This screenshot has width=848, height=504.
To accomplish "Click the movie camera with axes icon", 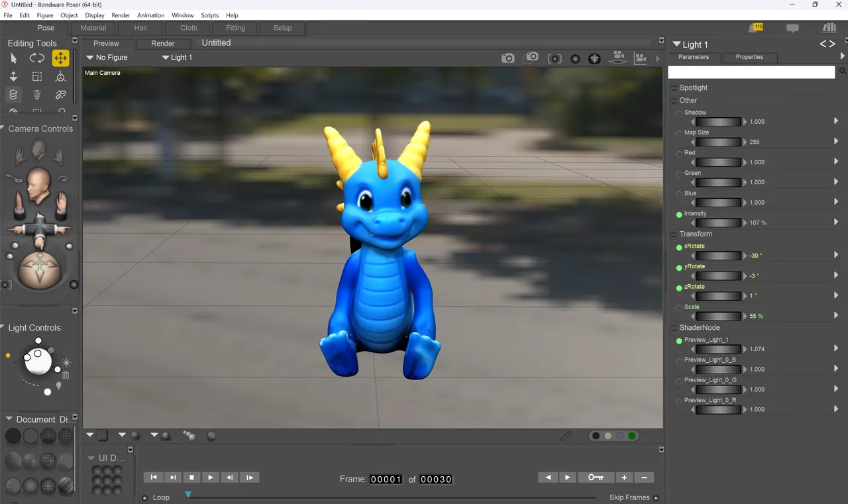I will tap(640, 58).
